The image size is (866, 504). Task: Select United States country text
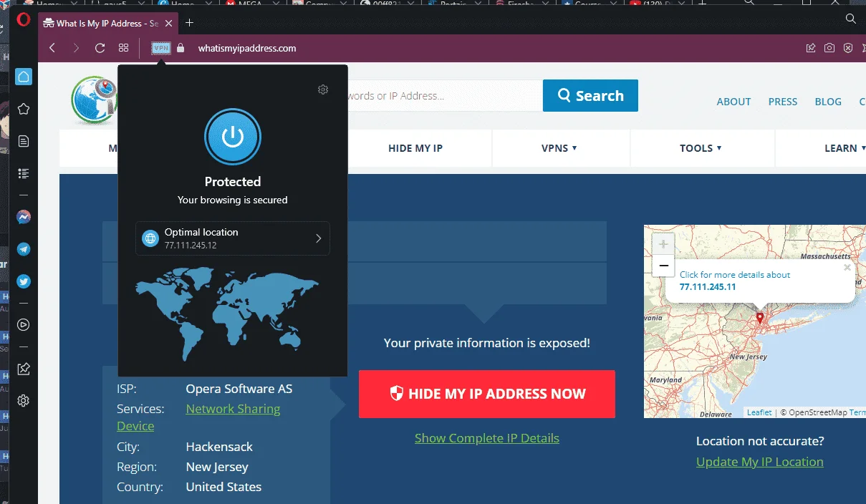223,487
